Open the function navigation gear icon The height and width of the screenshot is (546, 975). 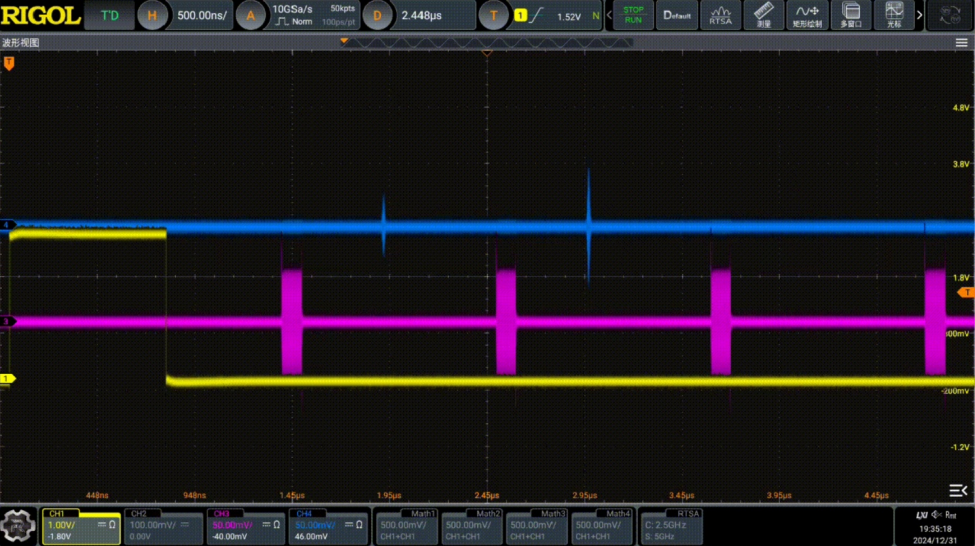18,526
